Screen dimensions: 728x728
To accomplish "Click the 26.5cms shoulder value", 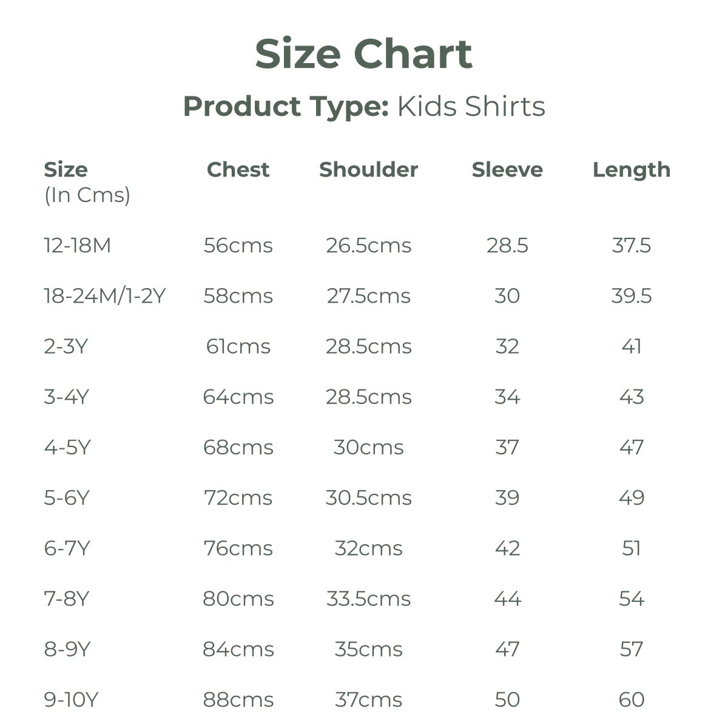I will pyautogui.click(x=368, y=246).
